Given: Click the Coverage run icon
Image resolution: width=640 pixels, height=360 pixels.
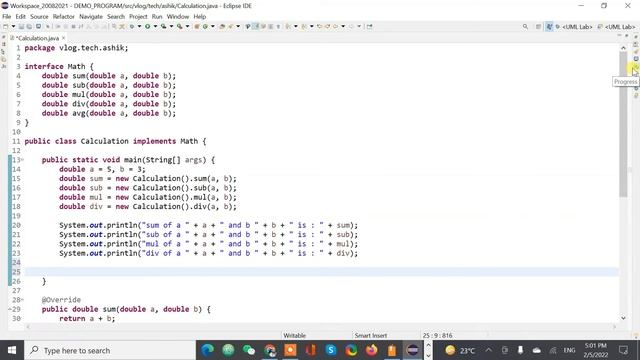Looking at the screenshot, I should pos(163,27).
